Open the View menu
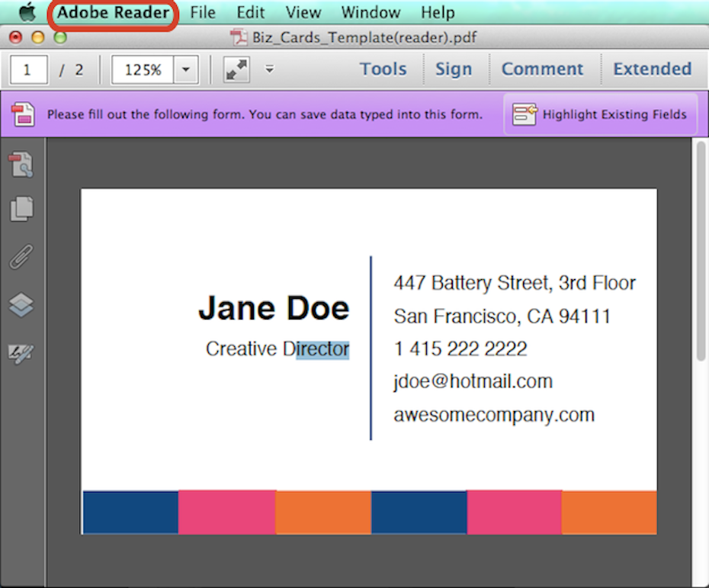This screenshot has width=709, height=588. 303,12
